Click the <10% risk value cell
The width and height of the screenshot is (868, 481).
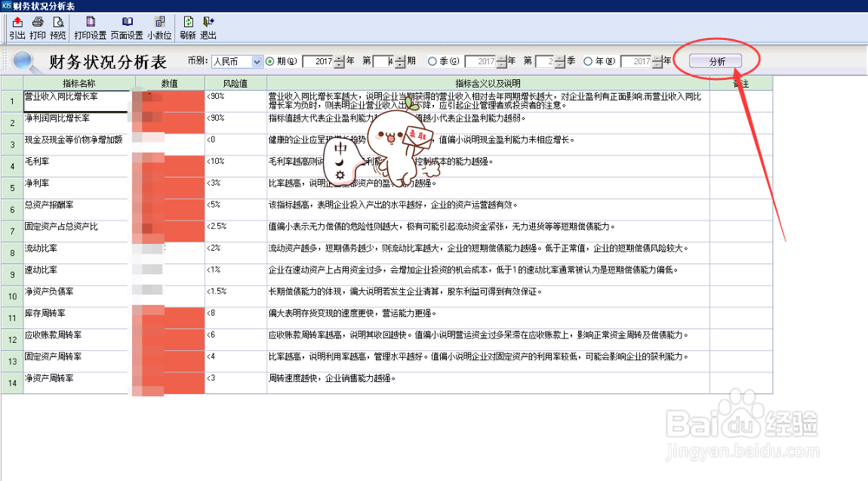pyautogui.click(x=235, y=166)
